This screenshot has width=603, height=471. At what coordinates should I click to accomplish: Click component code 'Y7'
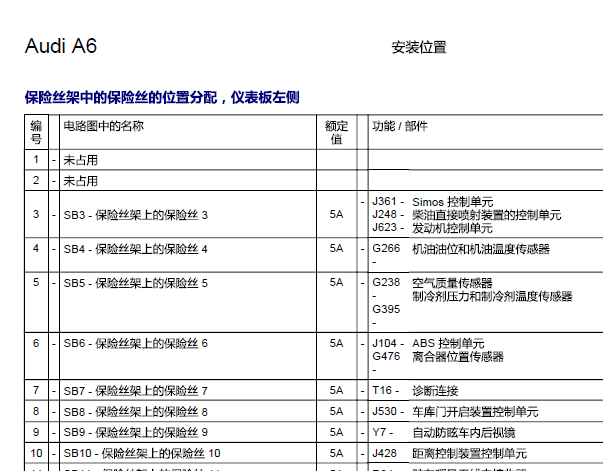tap(379, 432)
